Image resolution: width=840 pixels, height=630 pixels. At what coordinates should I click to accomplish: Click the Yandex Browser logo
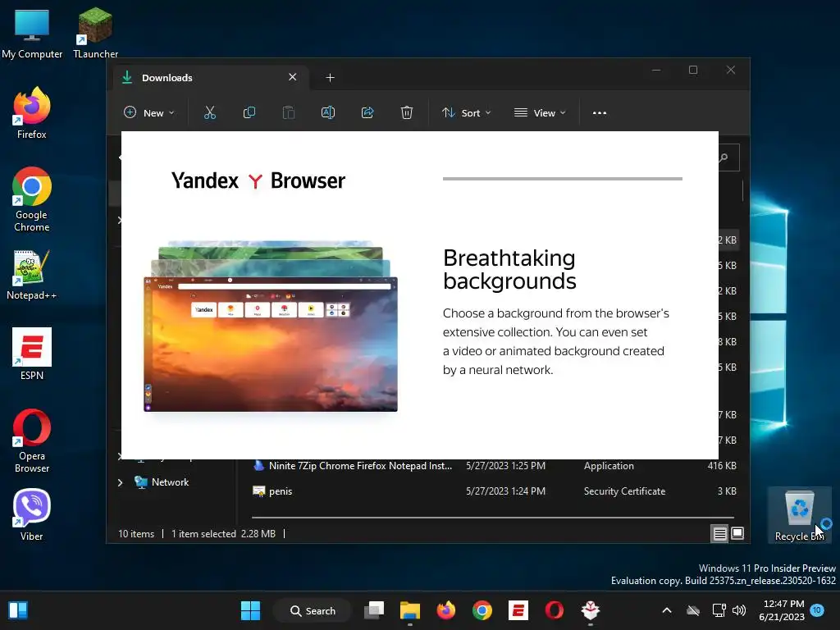tap(258, 180)
